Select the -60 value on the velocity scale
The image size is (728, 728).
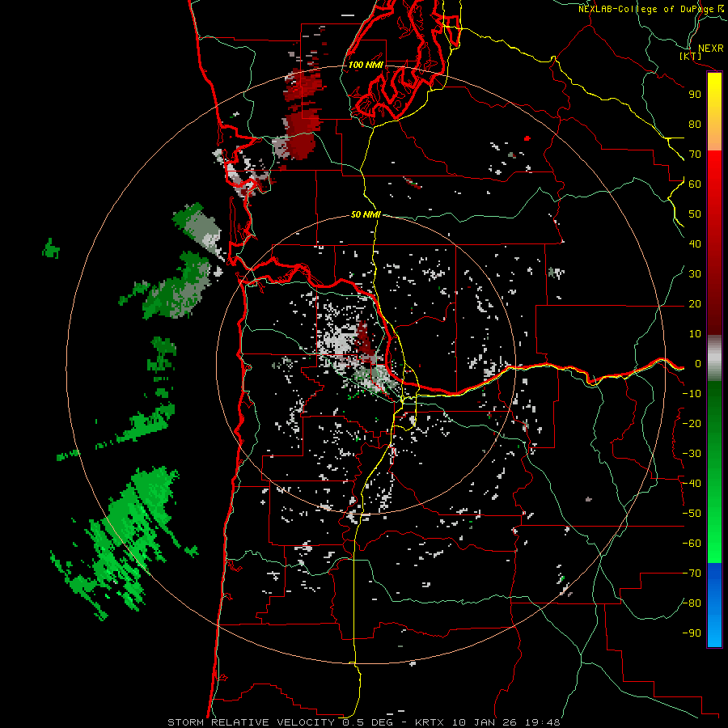coord(692,544)
